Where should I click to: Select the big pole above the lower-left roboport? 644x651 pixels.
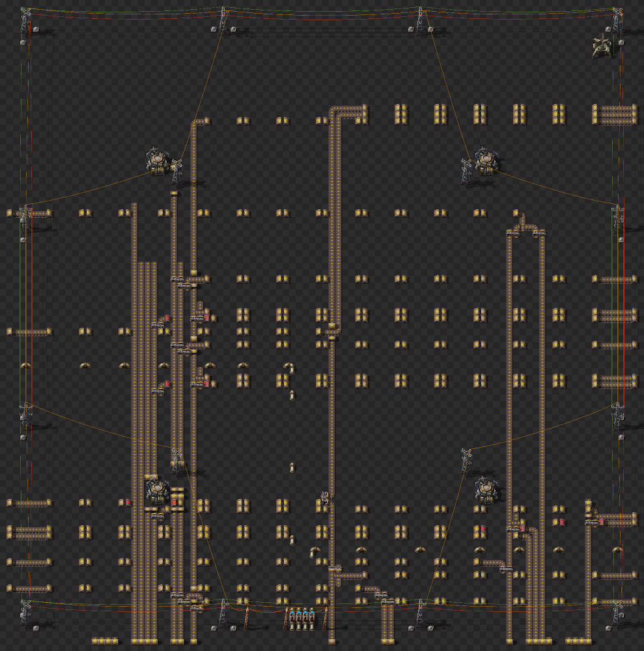(x=177, y=461)
